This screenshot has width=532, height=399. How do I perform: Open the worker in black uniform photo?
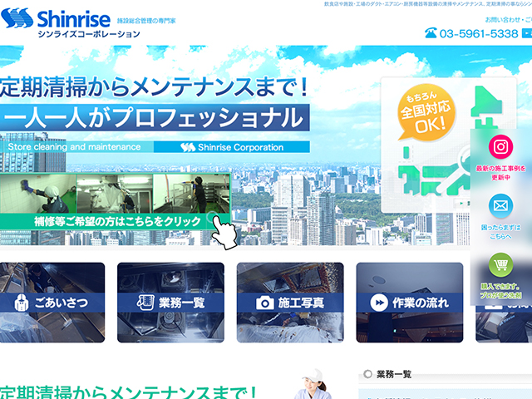191,194
